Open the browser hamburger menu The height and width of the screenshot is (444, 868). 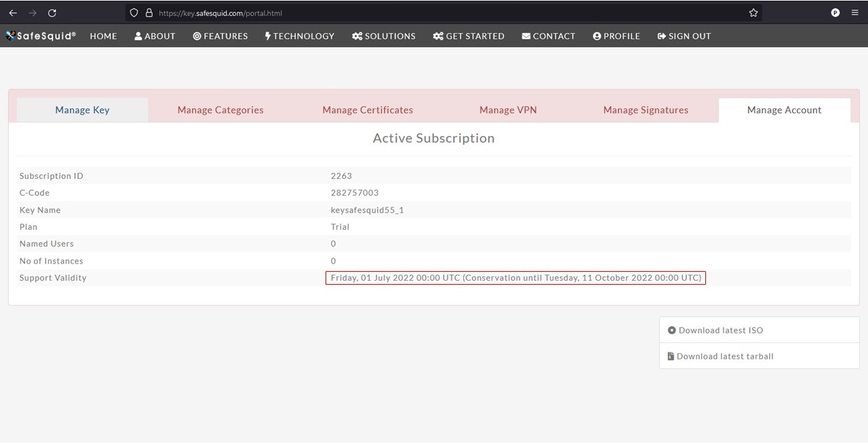pyautogui.click(x=855, y=13)
